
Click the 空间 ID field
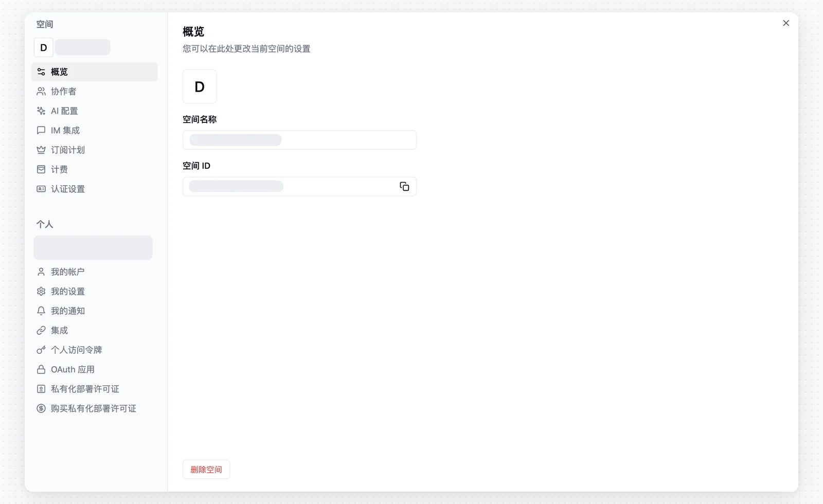299,187
